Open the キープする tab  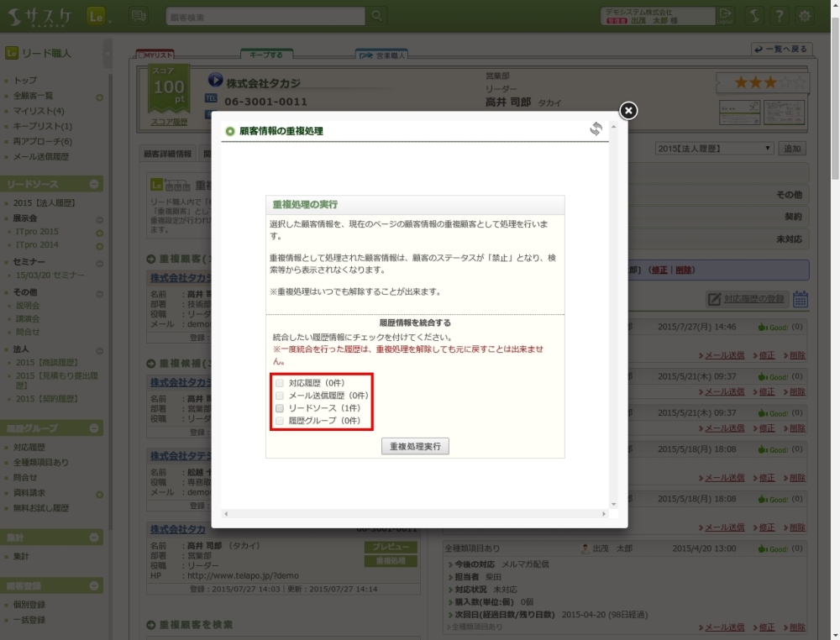click(267, 55)
